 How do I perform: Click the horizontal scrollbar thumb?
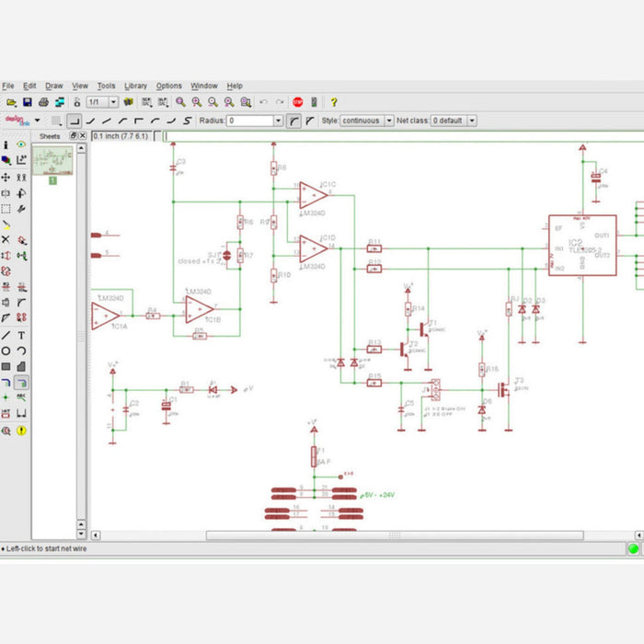point(394,535)
